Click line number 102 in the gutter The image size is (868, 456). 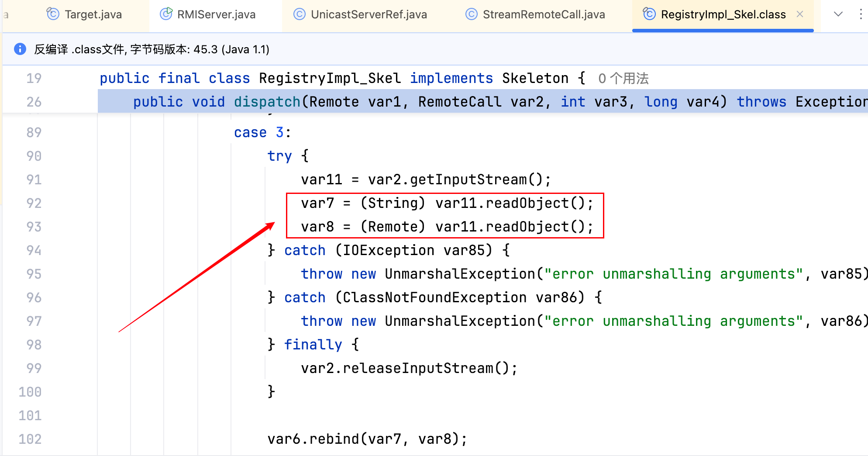[30, 439]
